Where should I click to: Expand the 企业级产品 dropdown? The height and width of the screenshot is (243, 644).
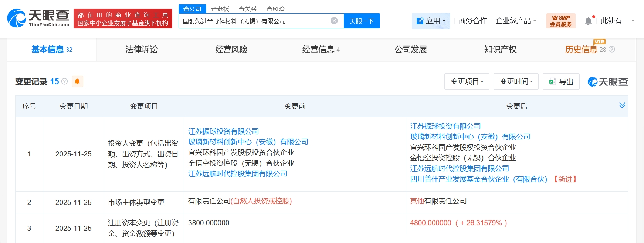[516, 21]
